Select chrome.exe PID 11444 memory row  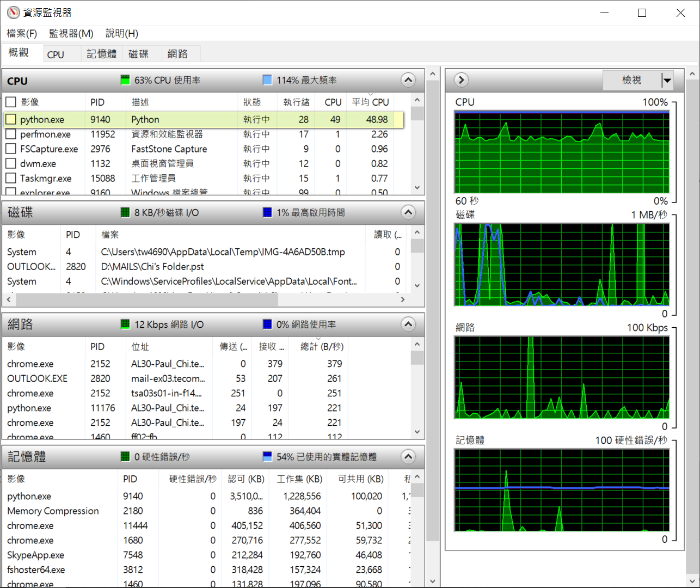(207, 525)
